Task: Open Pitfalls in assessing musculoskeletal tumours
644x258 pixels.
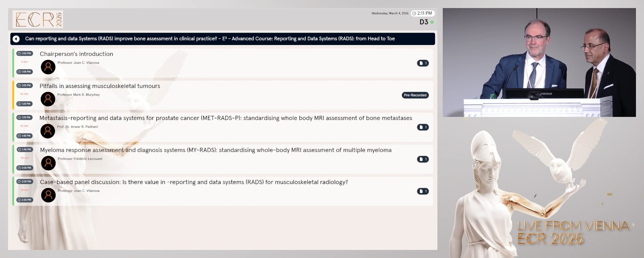Action: click(100, 86)
